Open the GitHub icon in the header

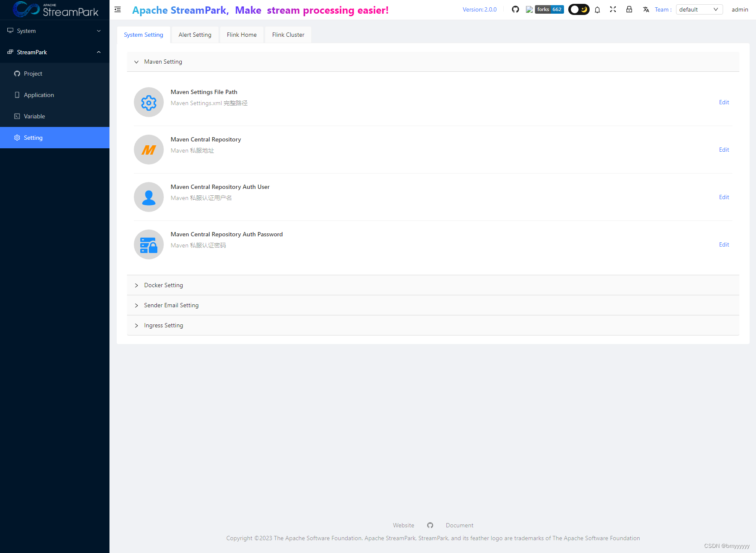(515, 9)
